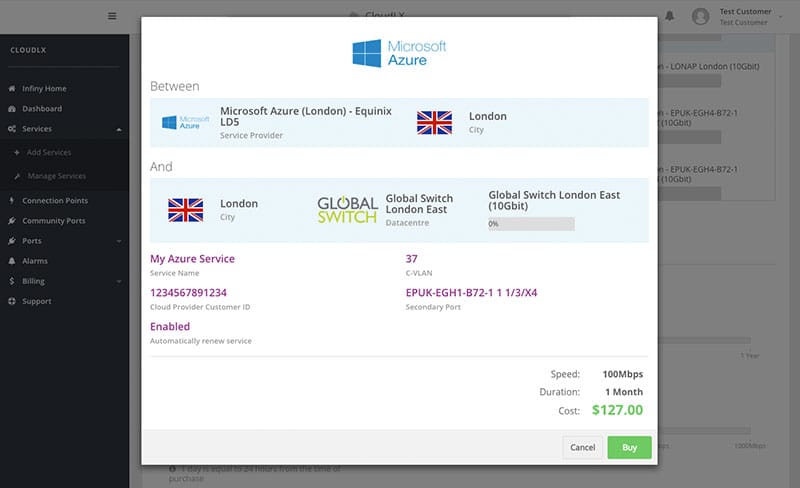Cancel the Azure service purchase
Viewport: 800px width, 488px height.
coord(582,447)
